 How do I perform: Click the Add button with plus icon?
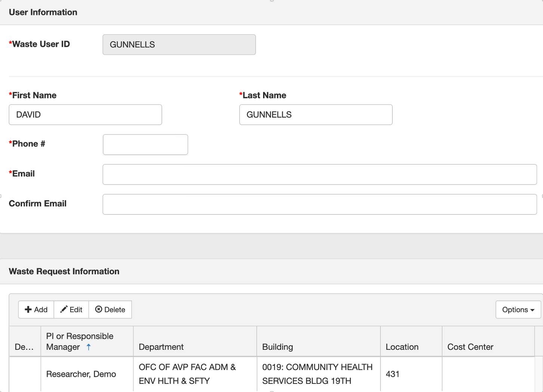pyautogui.click(x=36, y=309)
